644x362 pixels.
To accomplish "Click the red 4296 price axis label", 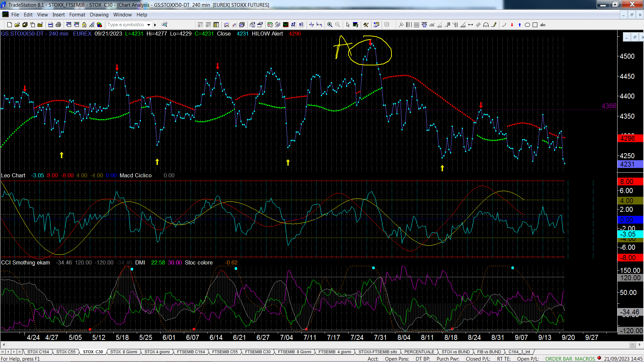I will (x=630, y=138).
